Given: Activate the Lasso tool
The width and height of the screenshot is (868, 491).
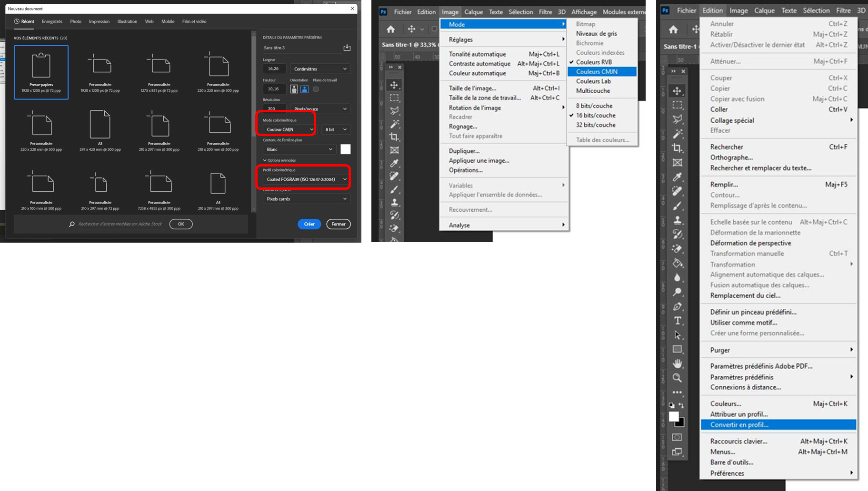Looking at the screenshot, I should click(x=678, y=119).
